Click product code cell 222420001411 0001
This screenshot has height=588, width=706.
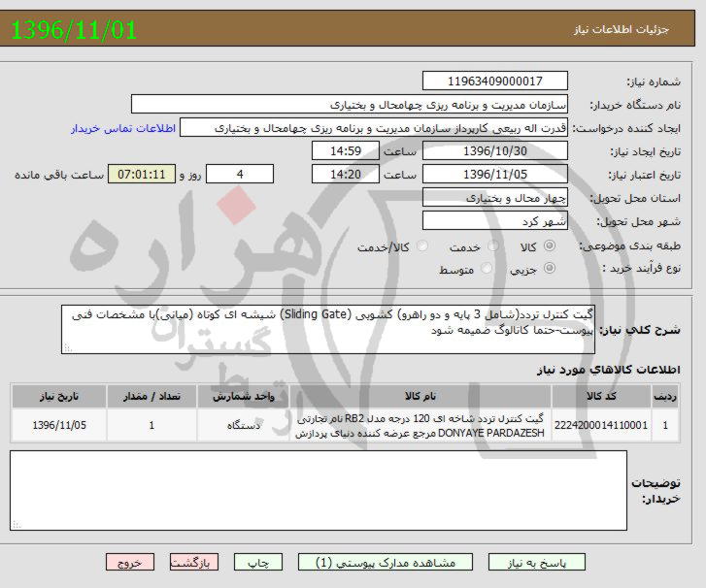[601, 425]
